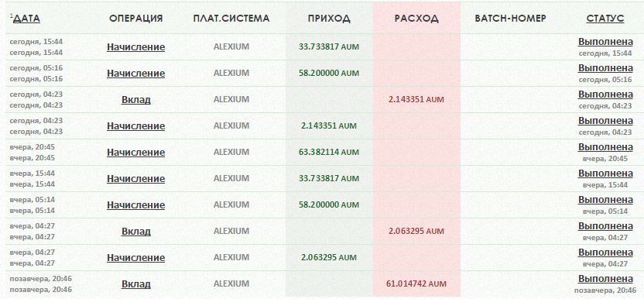Viewport: 644px width, 299px height.
Task: Open Начисление operation at вчера 20:45
Action: (x=136, y=152)
